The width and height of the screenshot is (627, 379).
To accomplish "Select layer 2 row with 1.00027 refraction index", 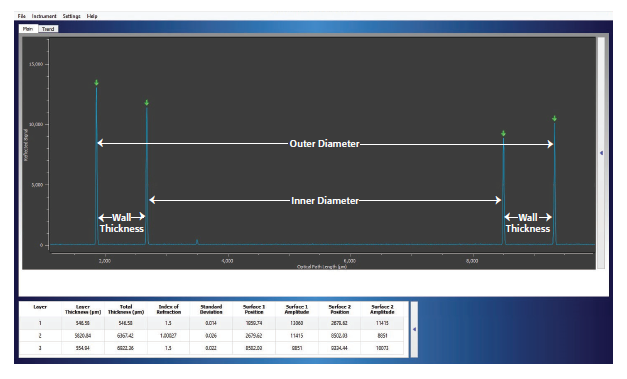I will (212, 335).
